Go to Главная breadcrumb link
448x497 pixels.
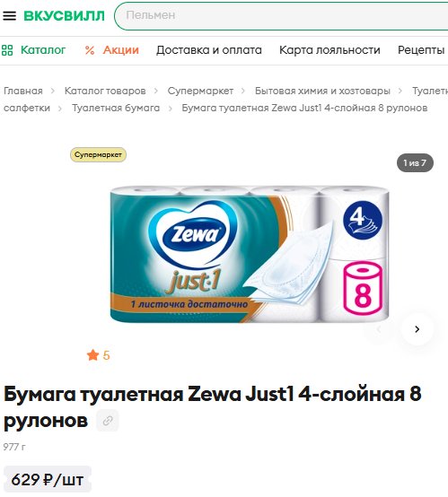click(23, 91)
